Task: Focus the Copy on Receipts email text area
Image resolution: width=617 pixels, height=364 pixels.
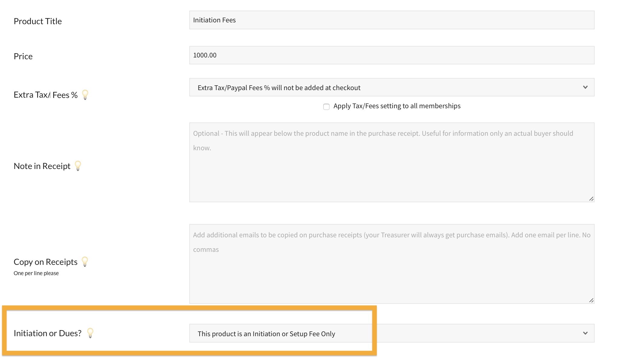Action: [392, 272]
